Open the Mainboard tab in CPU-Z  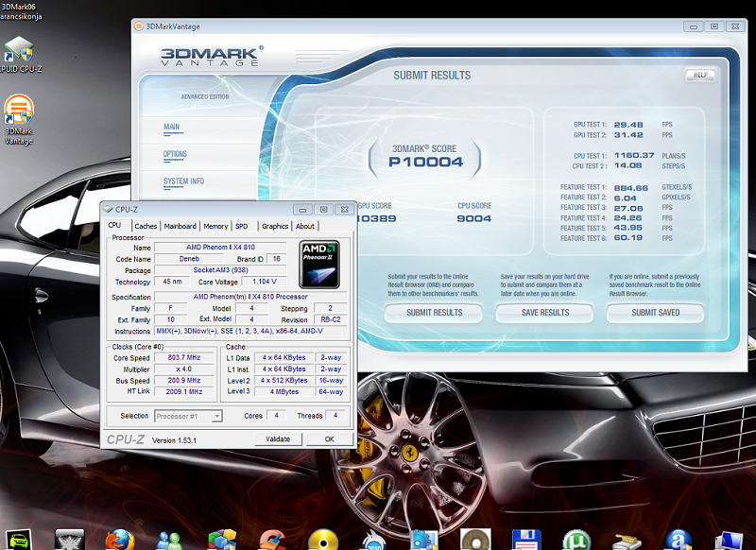[x=180, y=226]
